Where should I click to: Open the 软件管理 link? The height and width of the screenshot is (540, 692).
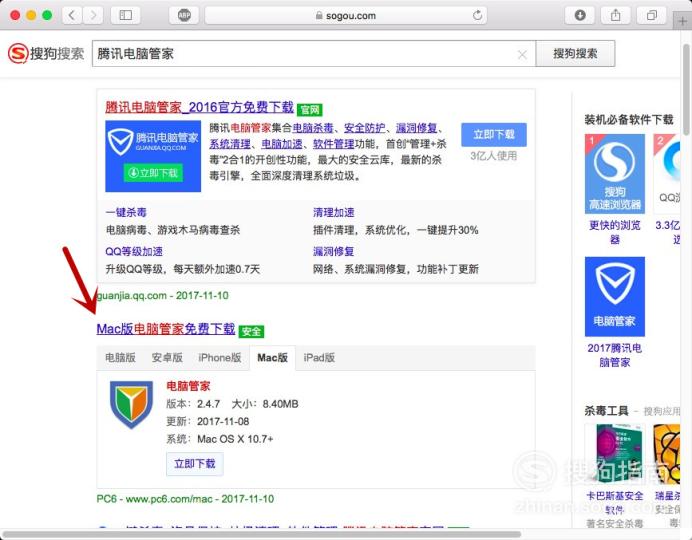click(x=334, y=144)
